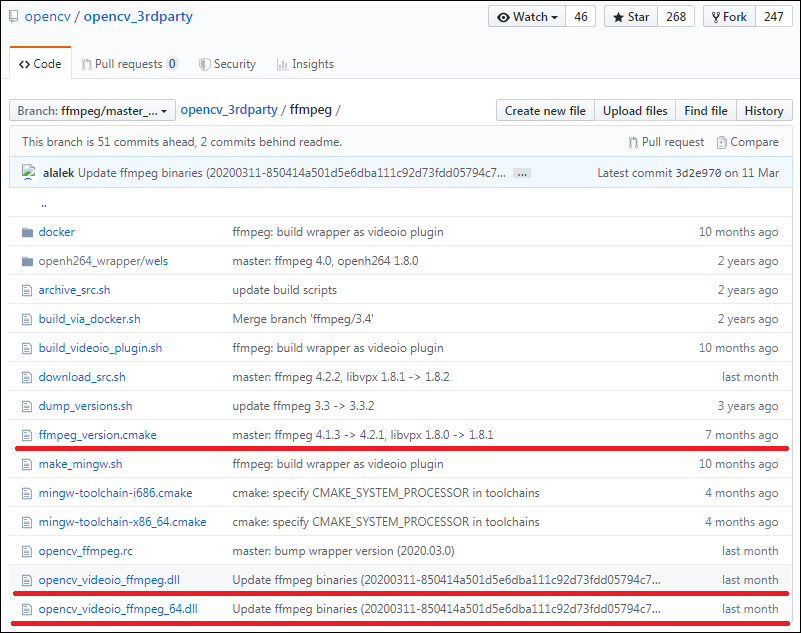The width and height of the screenshot is (801, 633).
Task: Click the Create new file button
Action: [544, 110]
